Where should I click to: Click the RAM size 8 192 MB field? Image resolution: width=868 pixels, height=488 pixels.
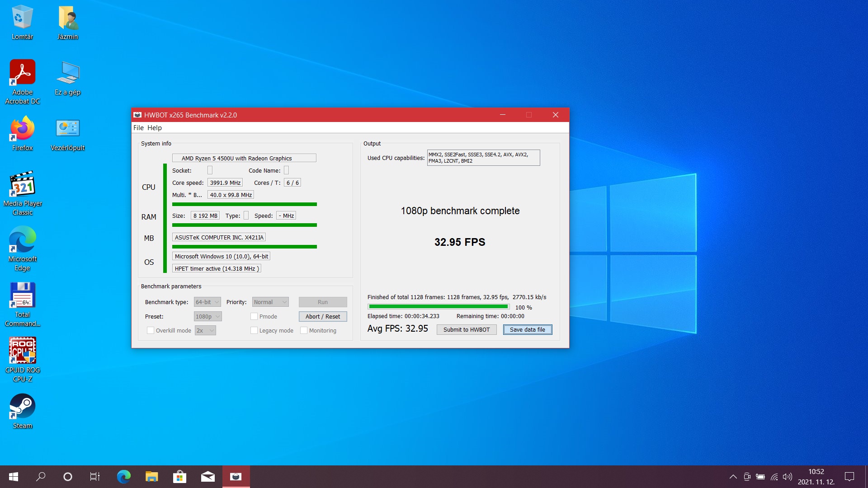205,216
